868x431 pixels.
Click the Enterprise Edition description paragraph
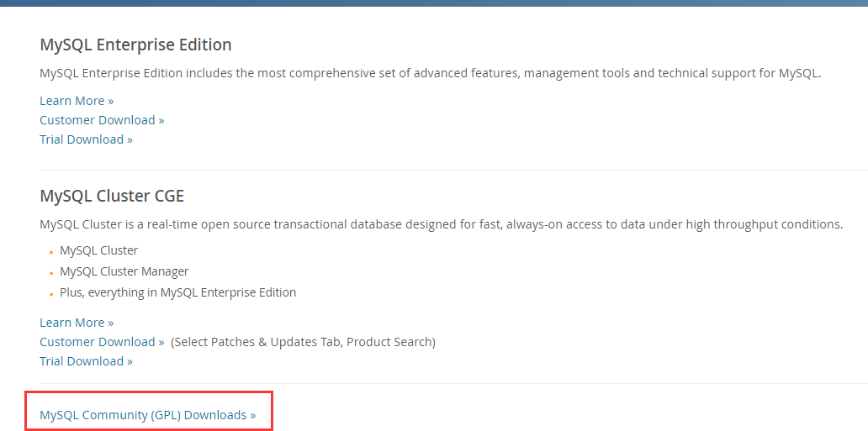coord(429,73)
